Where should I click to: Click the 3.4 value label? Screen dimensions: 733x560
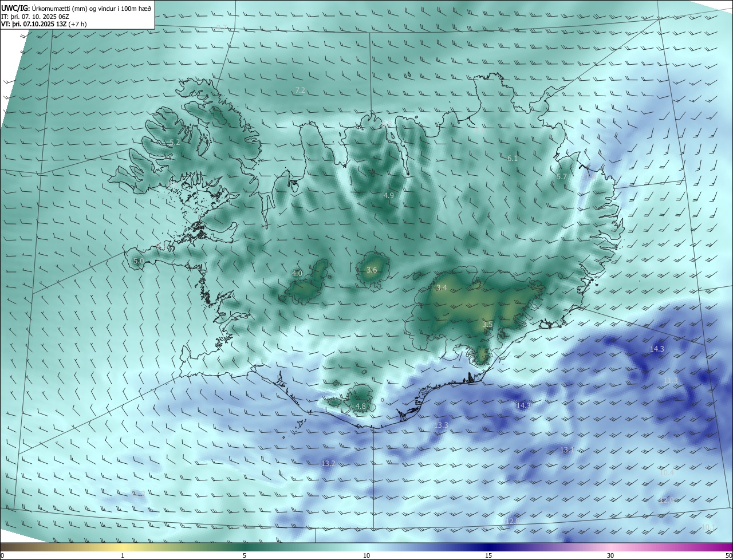[x=442, y=288]
